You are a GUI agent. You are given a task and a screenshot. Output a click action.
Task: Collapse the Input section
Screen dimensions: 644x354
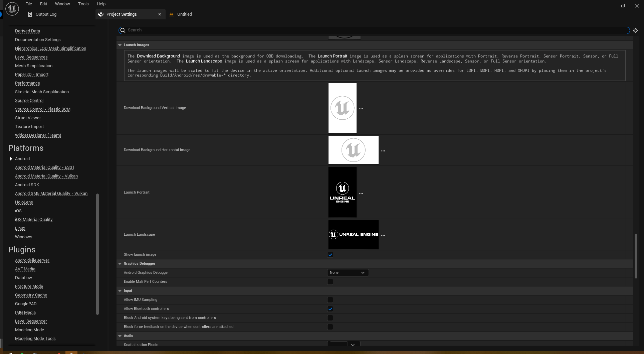click(120, 290)
